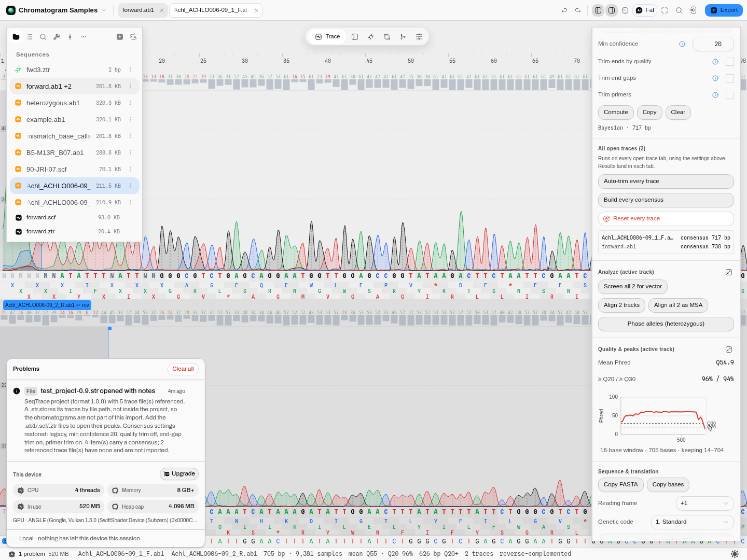Click Phase alleles (heterozygous)
Viewport: 747px width, 560px height.
(666, 324)
